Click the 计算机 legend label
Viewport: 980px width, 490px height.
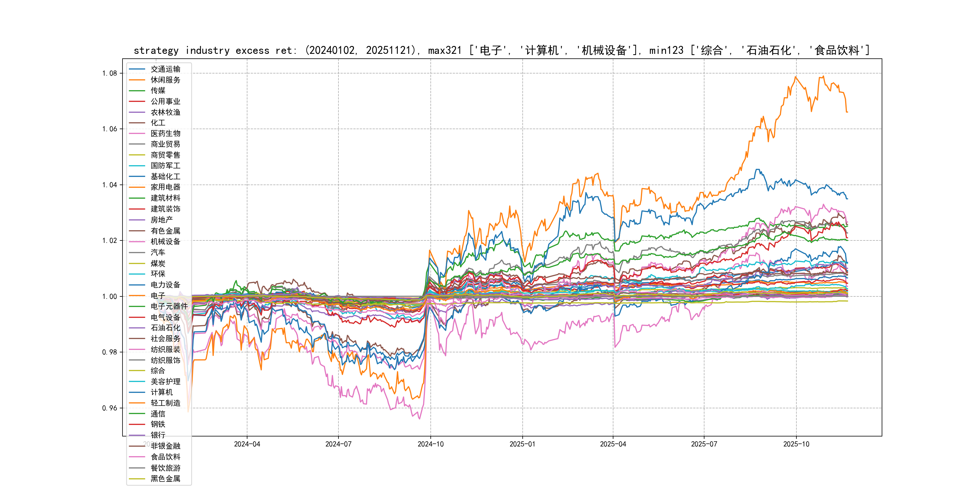(x=161, y=392)
